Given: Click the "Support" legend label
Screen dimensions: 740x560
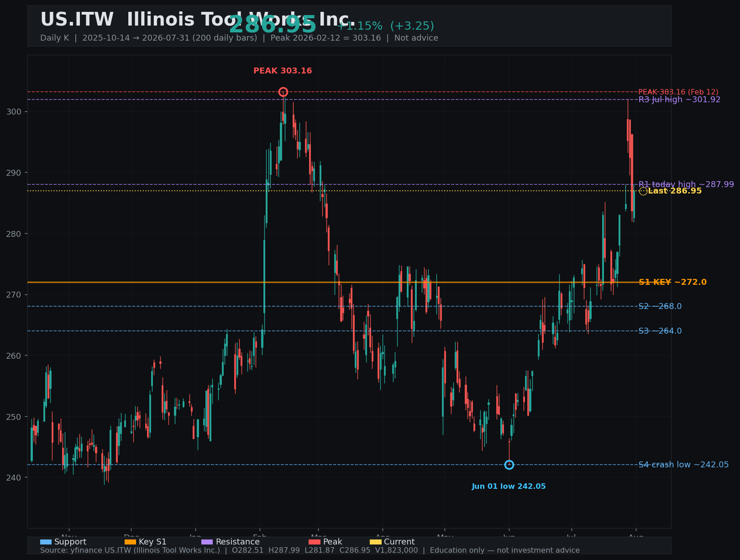Looking at the screenshot, I should [x=70, y=542].
